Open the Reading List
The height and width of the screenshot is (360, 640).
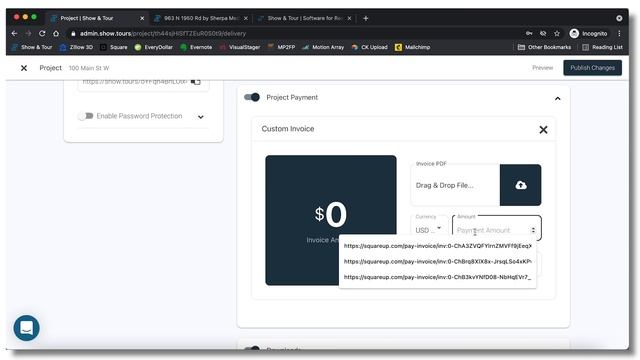[x=602, y=47]
